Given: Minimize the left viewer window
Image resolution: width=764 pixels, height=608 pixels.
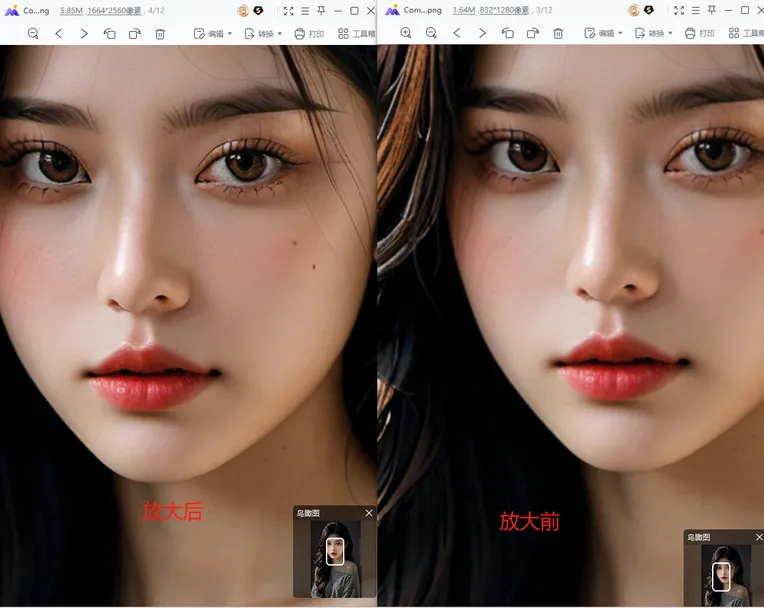Looking at the screenshot, I should pyautogui.click(x=338, y=11).
